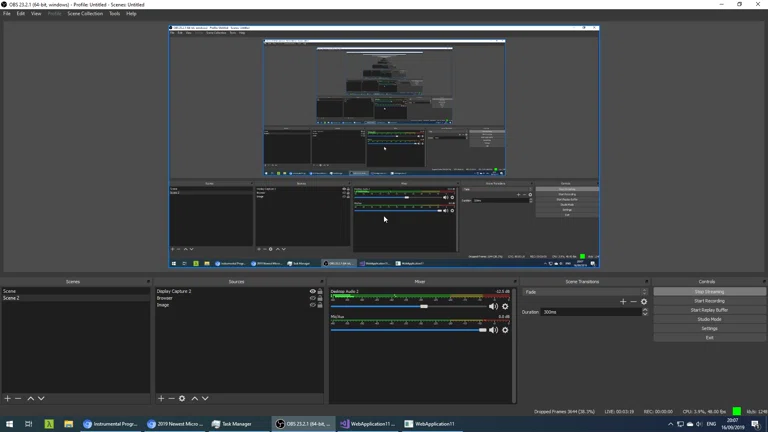Viewport: 768px width, 432px height.
Task: Open scene transition properties gear icon
Action: (643, 302)
